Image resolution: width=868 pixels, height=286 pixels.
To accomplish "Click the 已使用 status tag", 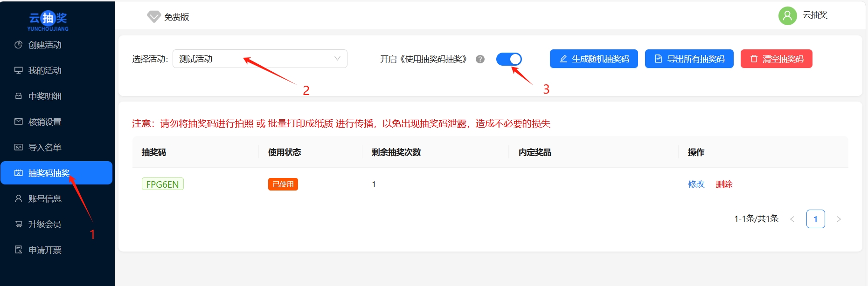I will pyautogui.click(x=283, y=184).
